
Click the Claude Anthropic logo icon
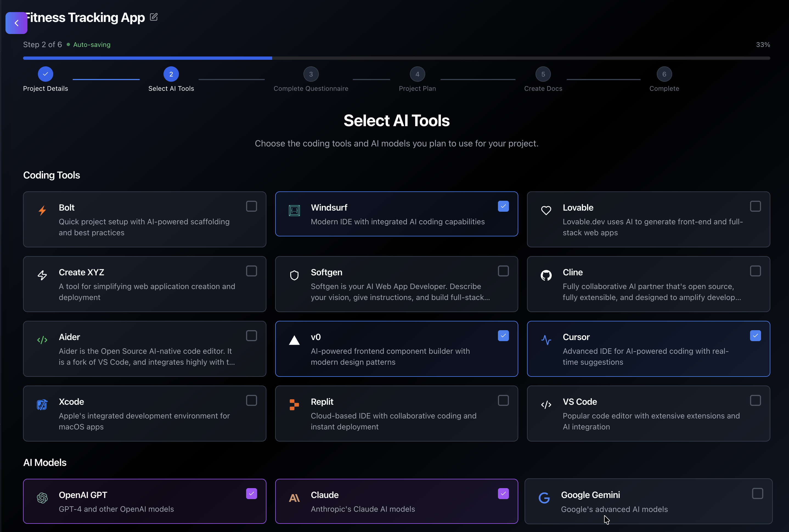tap(294, 498)
